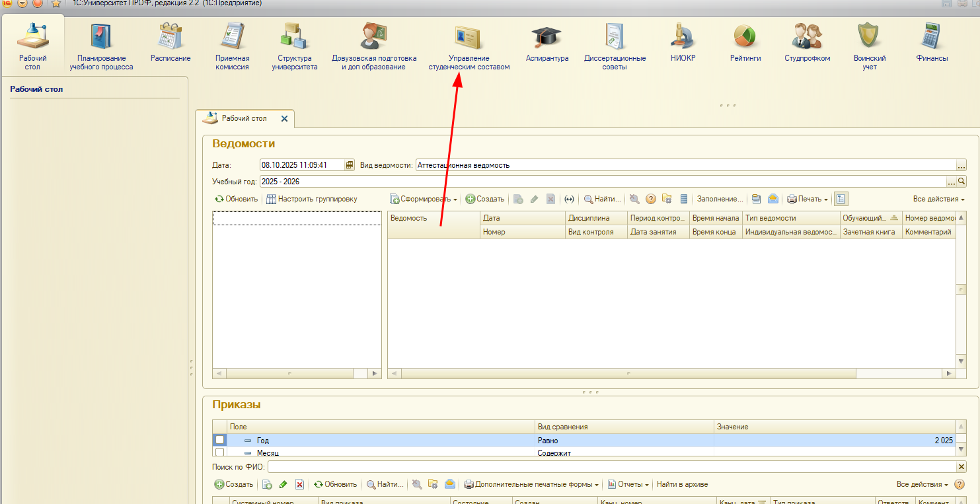Click the calendar picker in Дата field
The image size is (980, 504).
click(350, 165)
